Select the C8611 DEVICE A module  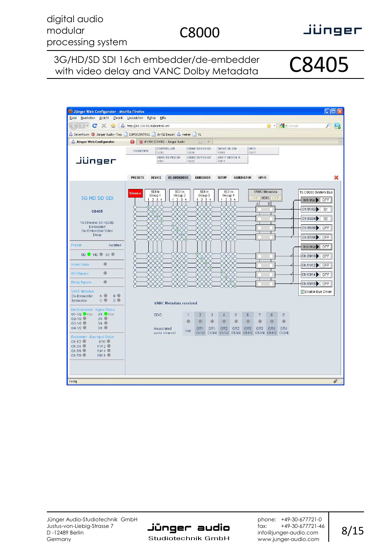point(232,159)
